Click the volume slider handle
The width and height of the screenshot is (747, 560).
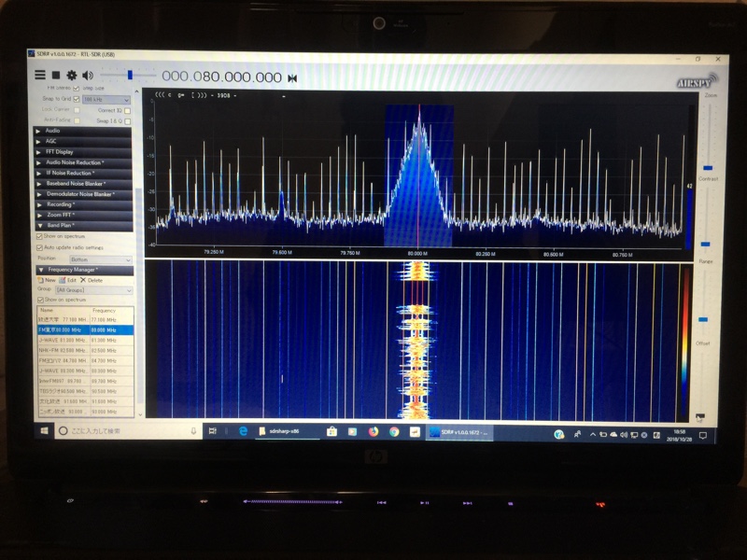(130, 76)
